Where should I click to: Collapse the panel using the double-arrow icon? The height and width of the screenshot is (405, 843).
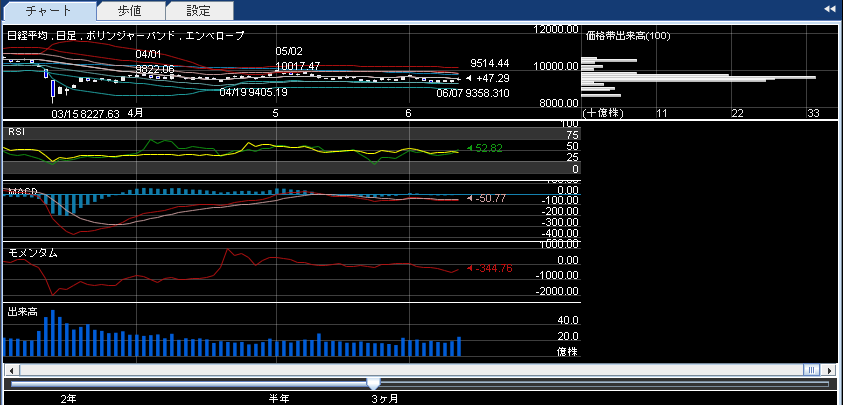pos(829,9)
